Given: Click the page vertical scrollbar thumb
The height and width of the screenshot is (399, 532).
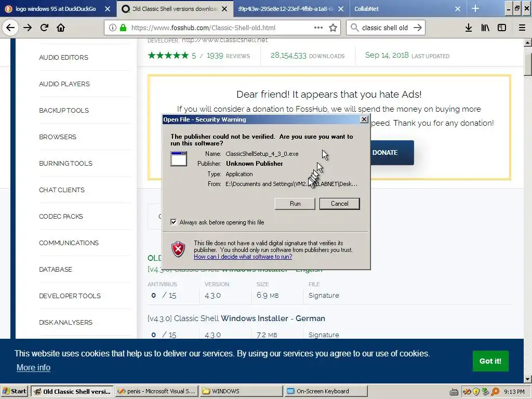Looking at the screenshot, I should click(528, 64).
